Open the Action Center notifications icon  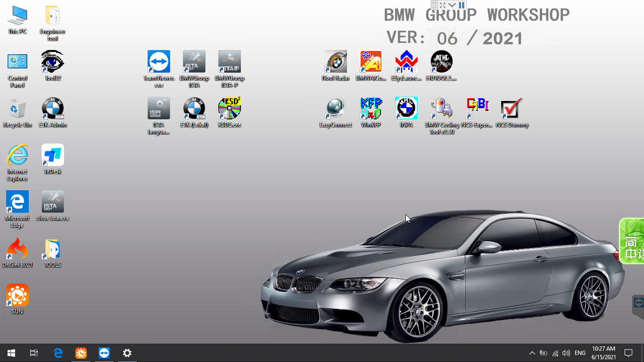pyautogui.click(x=628, y=353)
